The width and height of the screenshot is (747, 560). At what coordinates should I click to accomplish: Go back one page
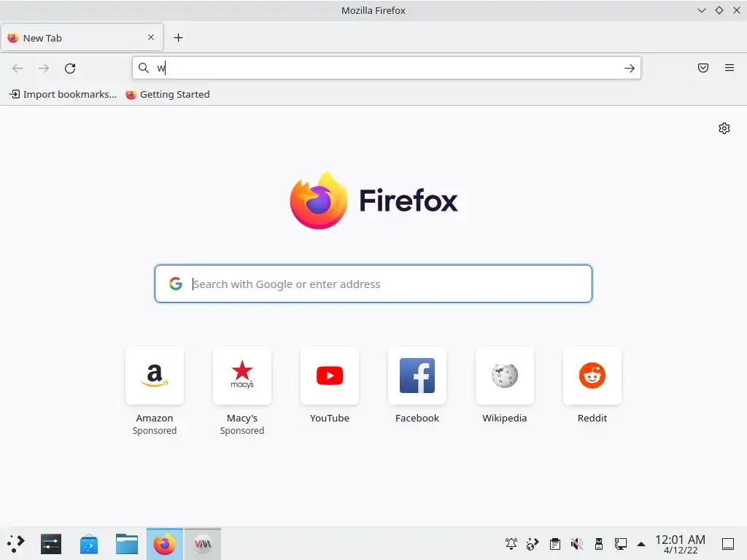[18, 68]
